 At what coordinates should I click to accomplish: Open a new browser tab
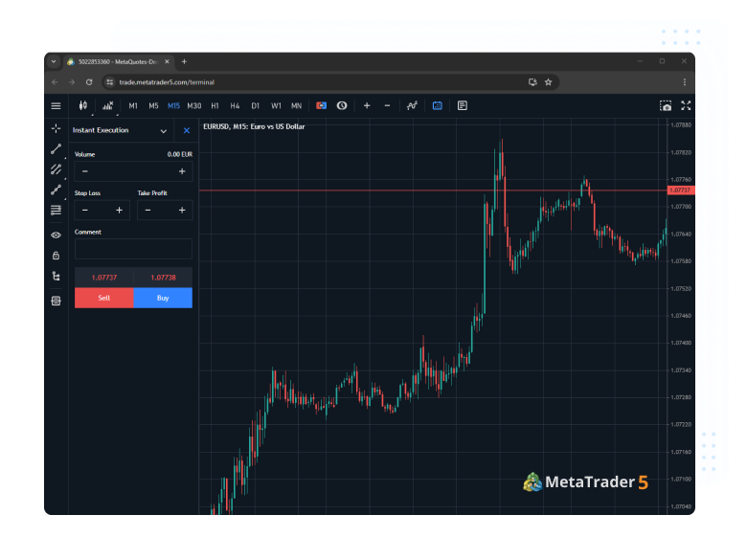pyautogui.click(x=185, y=62)
